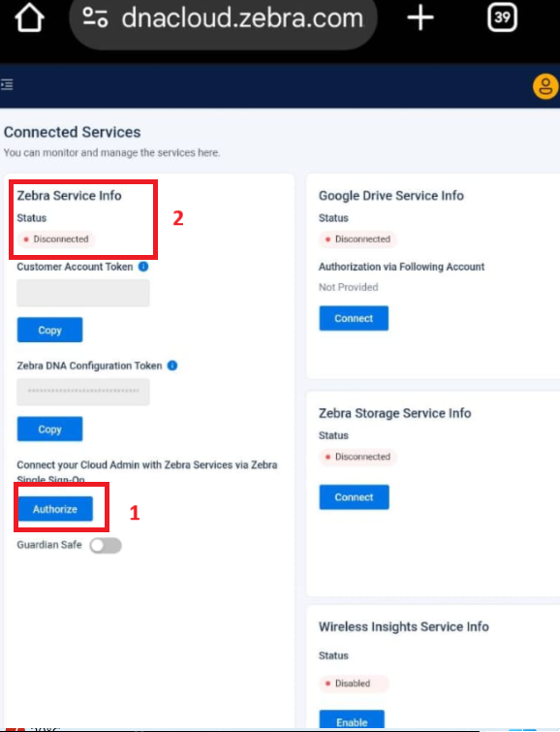Click the 'Not Provided' account text
This screenshot has height=732, width=560.
pyautogui.click(x=348, y=287)
